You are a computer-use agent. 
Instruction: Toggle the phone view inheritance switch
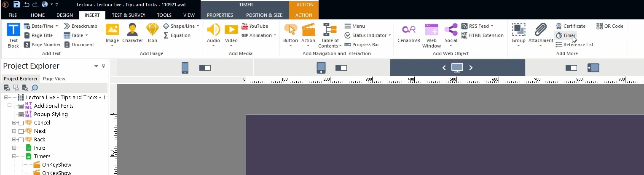click(205, 68)
